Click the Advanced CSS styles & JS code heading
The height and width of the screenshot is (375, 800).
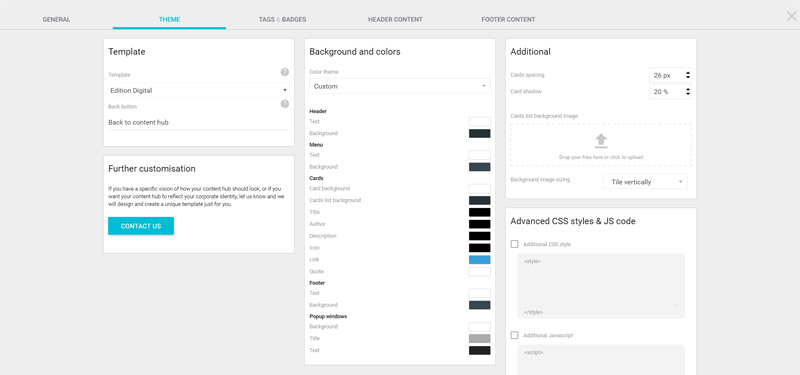pos(573,221)
